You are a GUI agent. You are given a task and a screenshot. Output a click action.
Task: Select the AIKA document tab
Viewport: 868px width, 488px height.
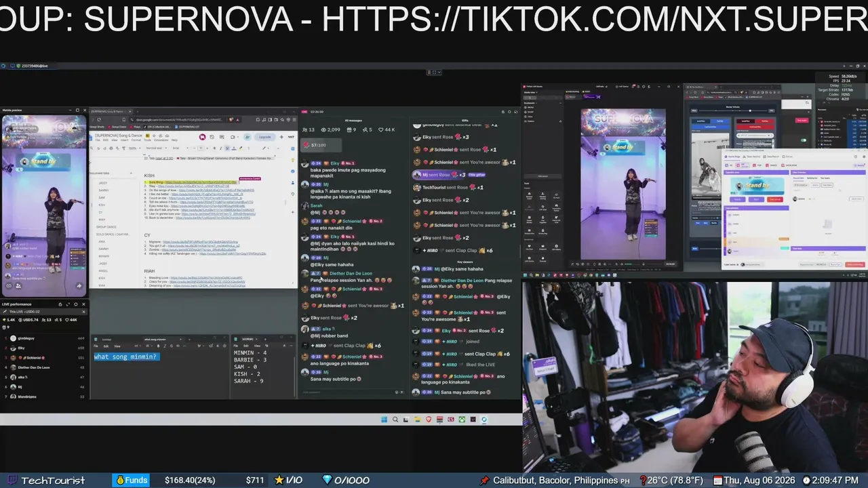102,242
